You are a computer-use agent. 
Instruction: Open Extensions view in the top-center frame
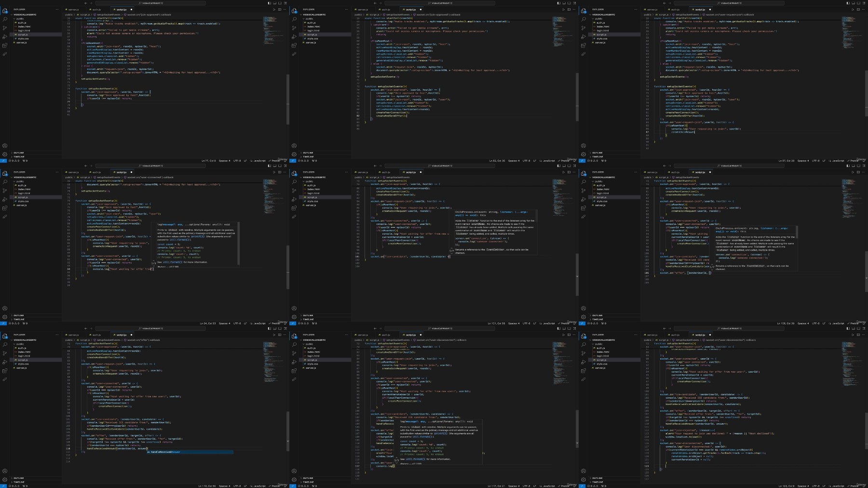[294, 45]
